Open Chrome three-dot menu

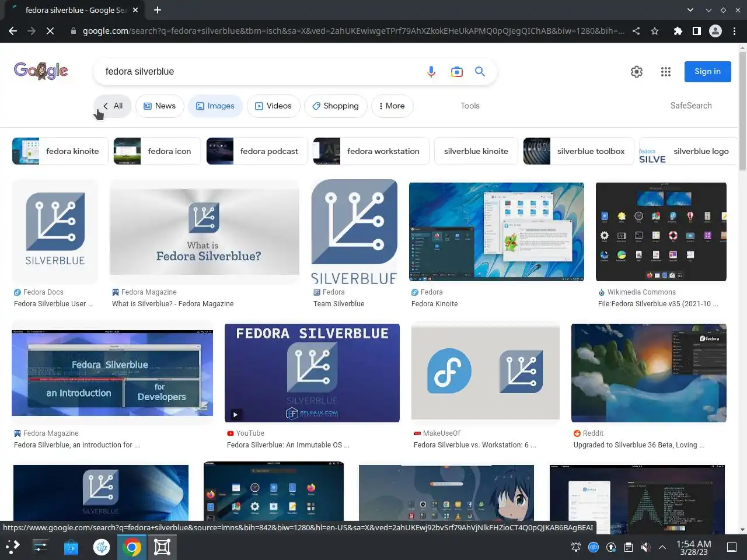coord(734,31)
